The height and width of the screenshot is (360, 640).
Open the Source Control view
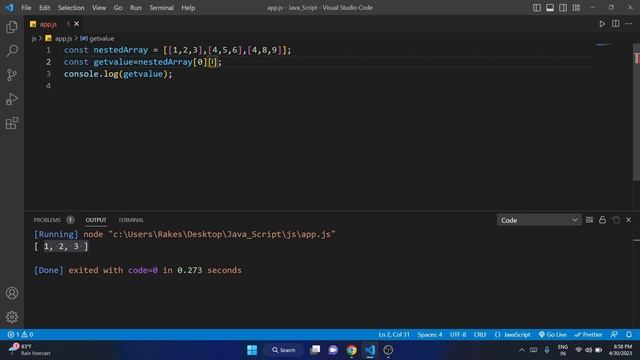[x=12, y=75]
